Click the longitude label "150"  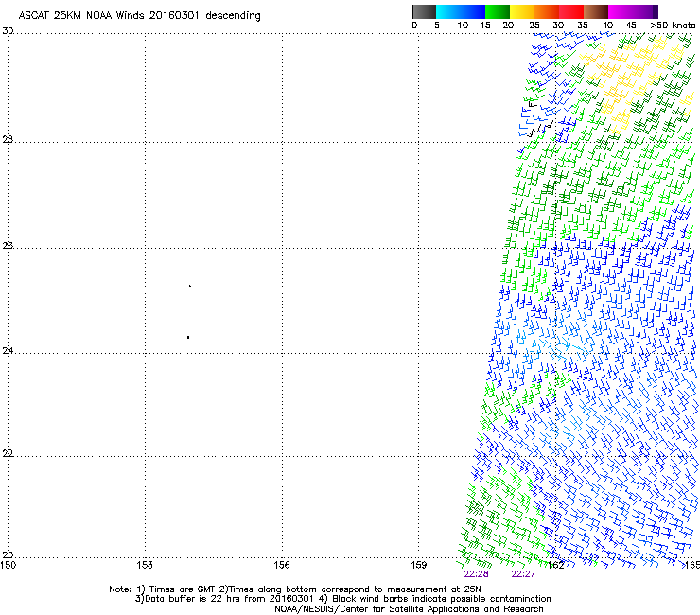tap(8, 565)
